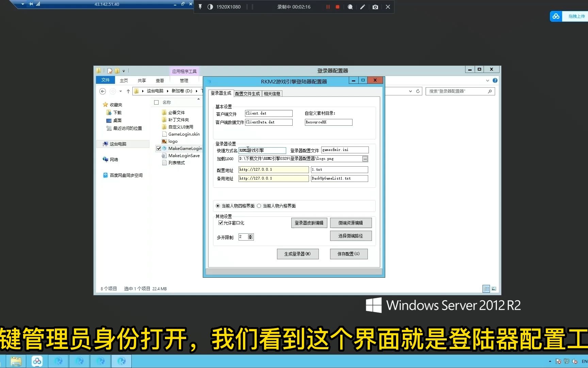This screenshot has width=588, height=368.
Task: Switch to the 配置文件生成 tab
Action: [247, 93]
